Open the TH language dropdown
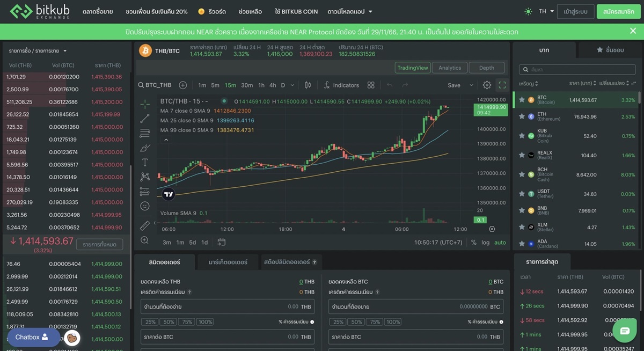 tap(546, 11)
